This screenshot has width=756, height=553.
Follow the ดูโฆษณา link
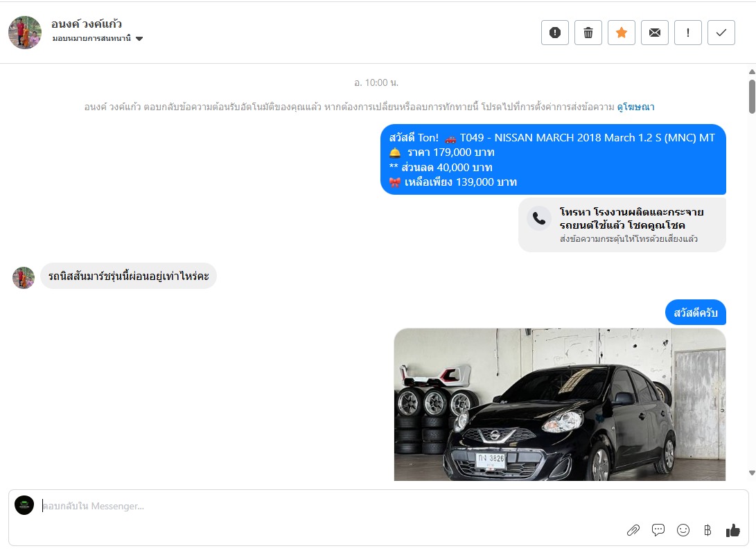(x=635, y=107)
